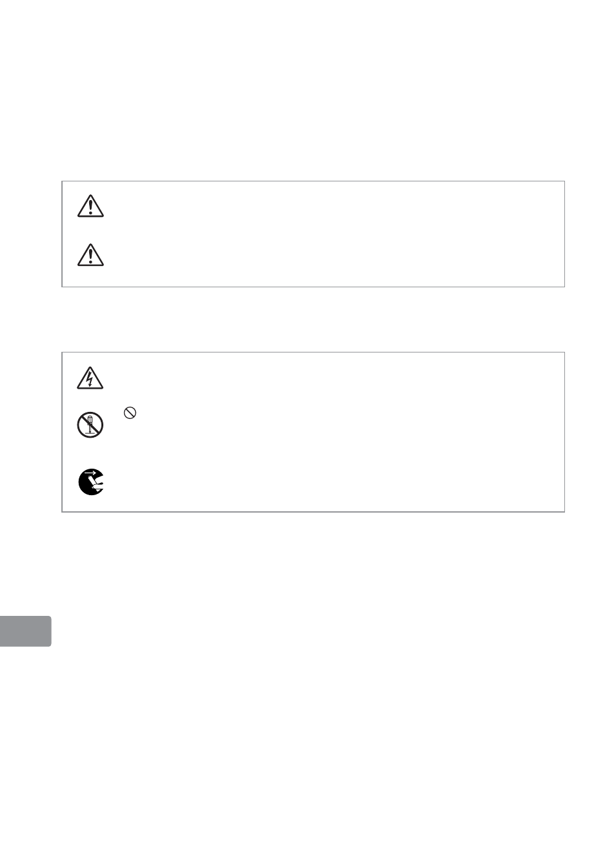Click the small empty prohibition circle

129,414
